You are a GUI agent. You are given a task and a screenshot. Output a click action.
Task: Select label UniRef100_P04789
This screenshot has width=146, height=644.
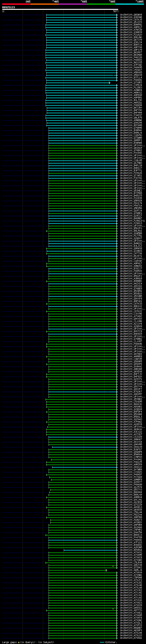[131, 538]
